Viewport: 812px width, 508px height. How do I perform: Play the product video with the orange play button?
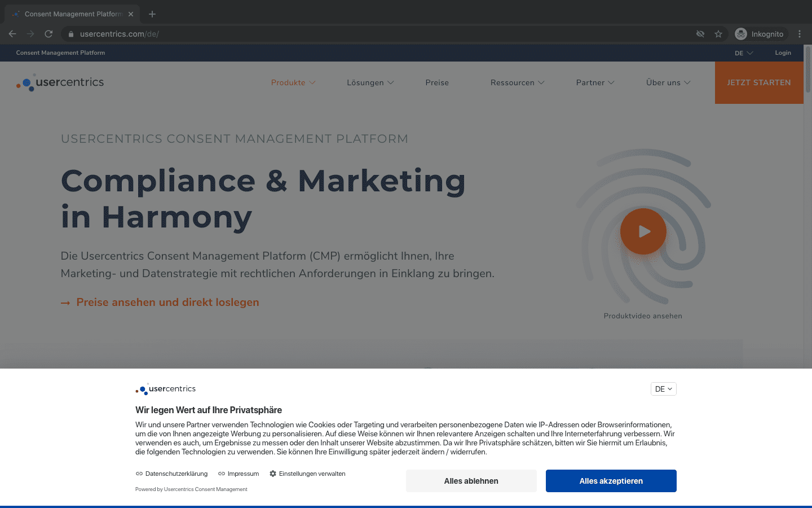(643, 231)
